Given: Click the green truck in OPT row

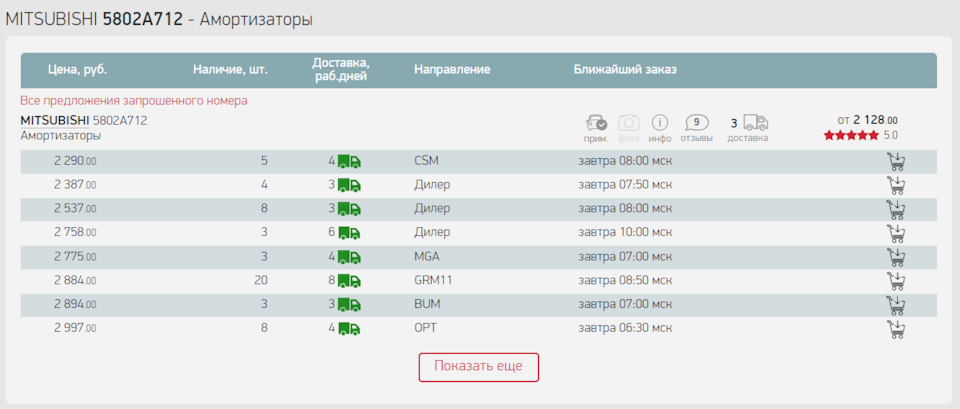Looking at the screenshot, I should click(x=349, y=329).
